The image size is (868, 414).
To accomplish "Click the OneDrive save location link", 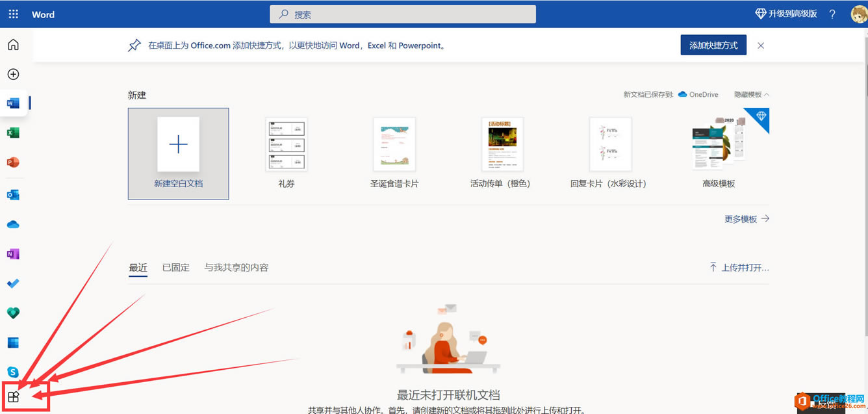I will click(698, 94).
